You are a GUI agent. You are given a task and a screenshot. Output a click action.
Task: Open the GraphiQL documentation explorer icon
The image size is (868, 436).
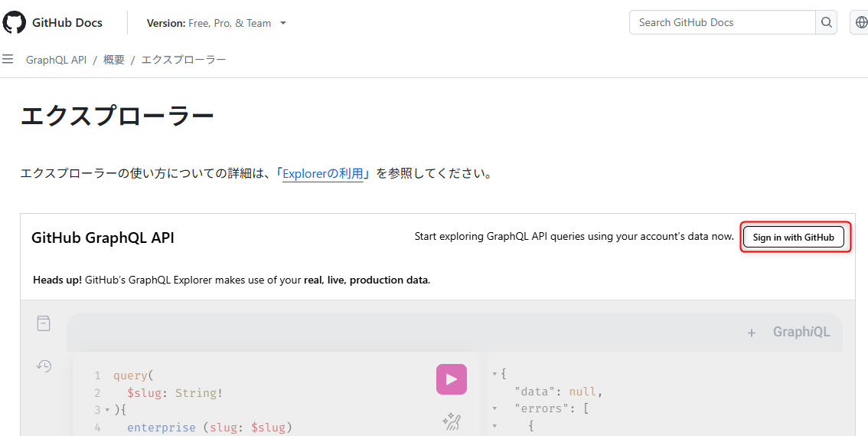44,323
